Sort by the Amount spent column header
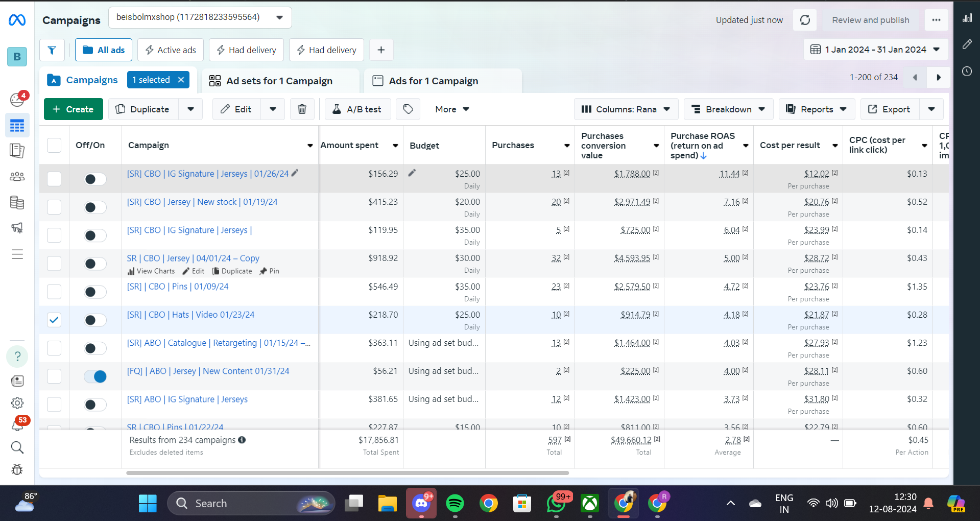The width and height of the screenshot is (980, 521). pyautogui.click(x=349, y=146)
